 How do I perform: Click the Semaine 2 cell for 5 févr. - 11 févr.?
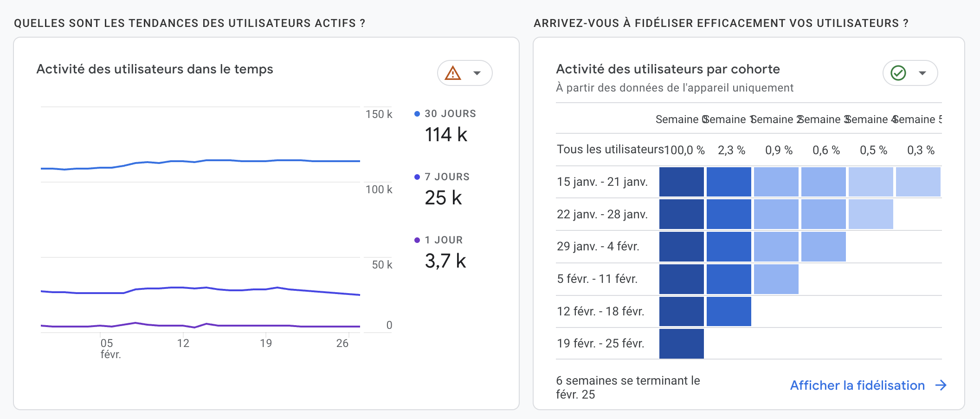tap(776, 279)
